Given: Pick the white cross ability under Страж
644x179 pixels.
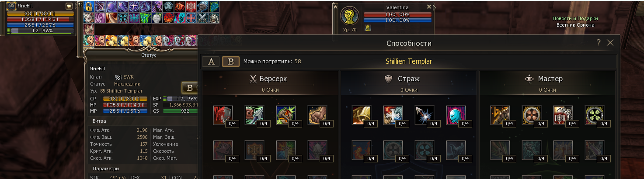Looking at the screenshot, I should click(393, 115).
